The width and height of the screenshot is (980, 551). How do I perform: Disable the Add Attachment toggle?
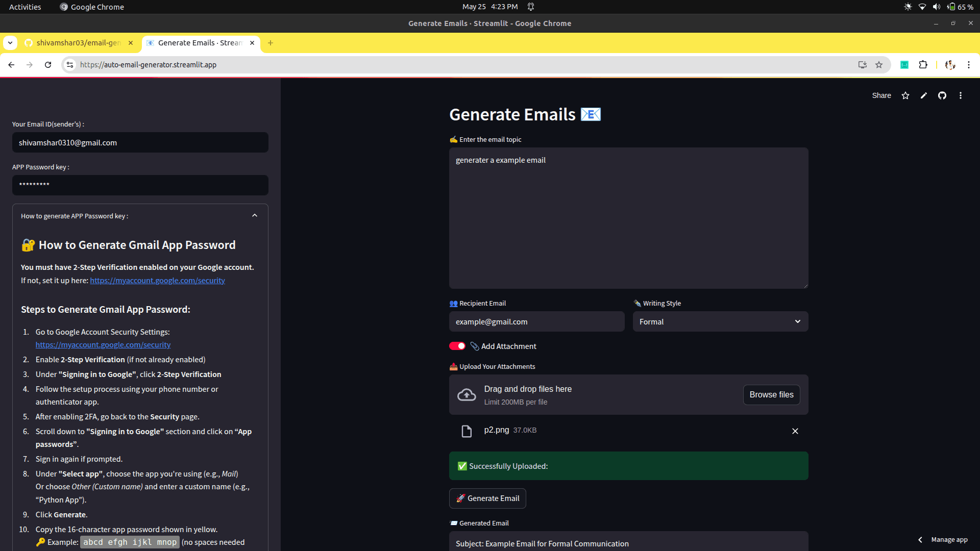point(457,346)
